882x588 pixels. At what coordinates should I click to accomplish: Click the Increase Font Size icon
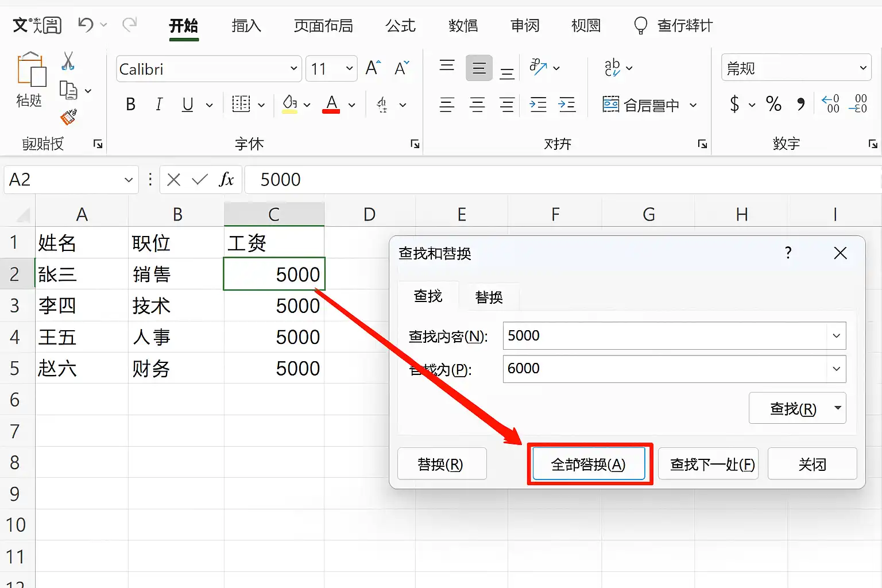coord(373,68)
